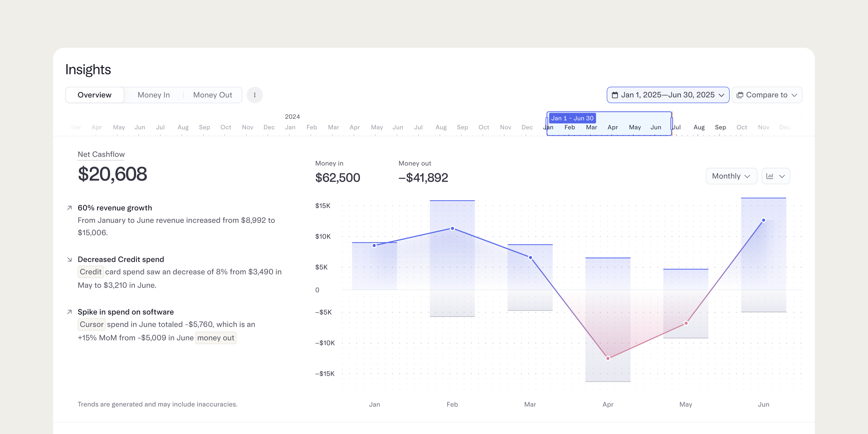Open the Compare to dropdown
This screenshot has width=868, height=434.
[x=767, y=95]
